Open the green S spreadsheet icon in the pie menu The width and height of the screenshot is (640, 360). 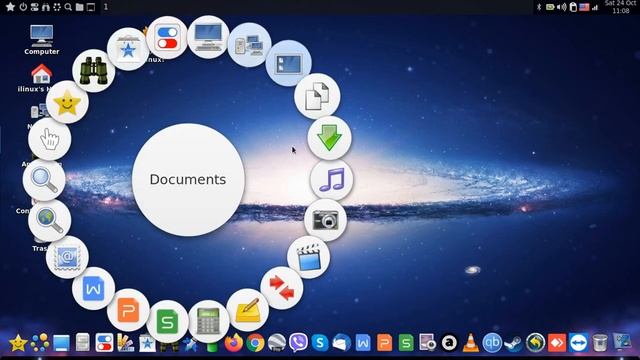pos(167,322)
